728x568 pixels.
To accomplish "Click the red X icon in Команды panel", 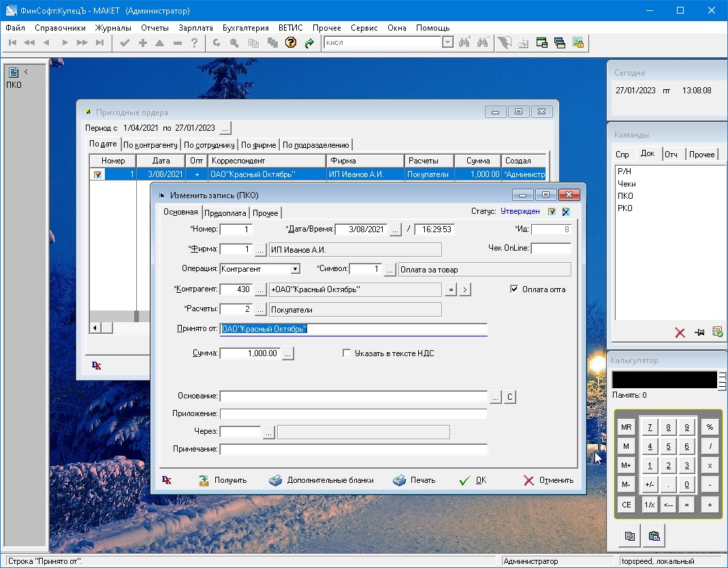I will pyautogui.click(x=680, y=332).
